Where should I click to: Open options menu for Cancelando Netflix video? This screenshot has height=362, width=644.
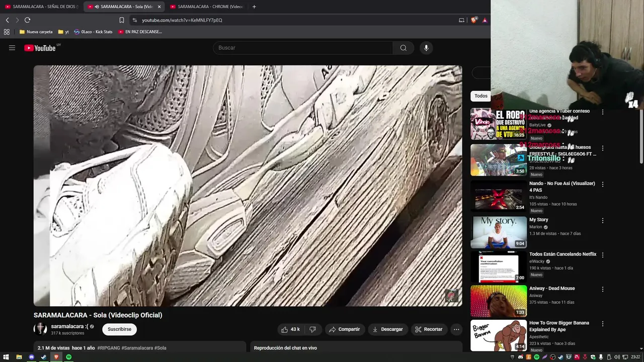(602, 255)
